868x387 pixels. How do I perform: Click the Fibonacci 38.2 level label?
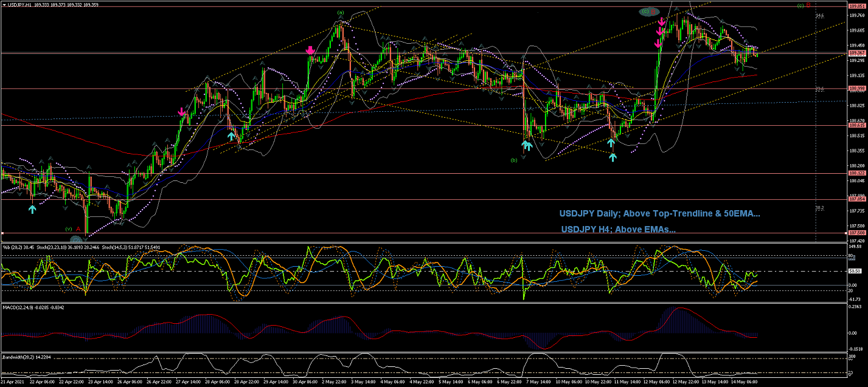coord(820,208)
